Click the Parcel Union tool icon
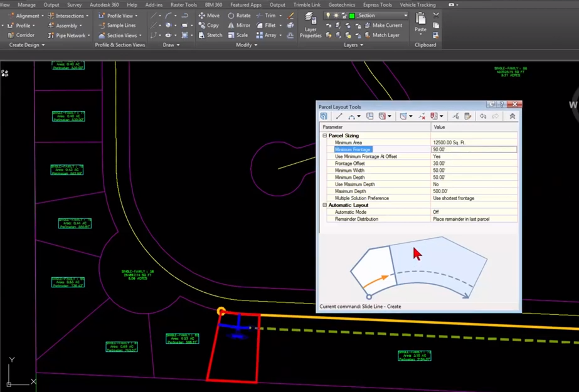This screenshot has height=392, width=579. coord(434,116)
